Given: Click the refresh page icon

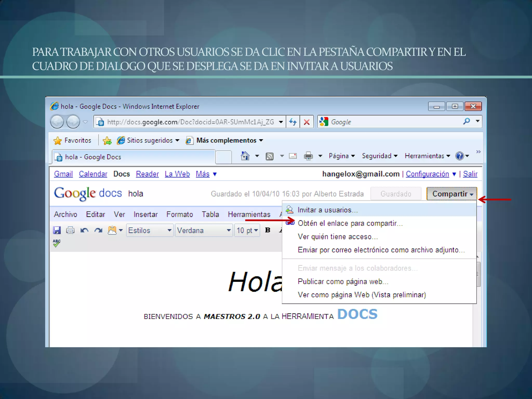Looking at the screenshot, I should click(293, 122).
